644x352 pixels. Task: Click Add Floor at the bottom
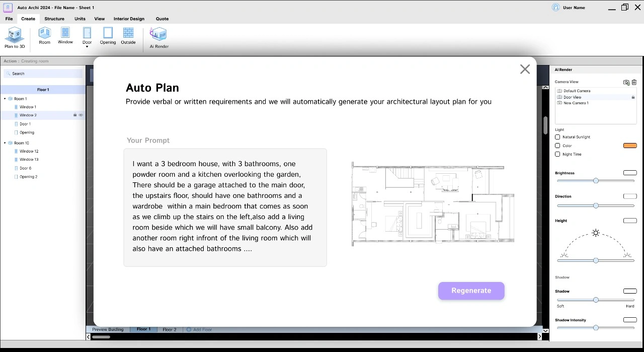[200, 329]
